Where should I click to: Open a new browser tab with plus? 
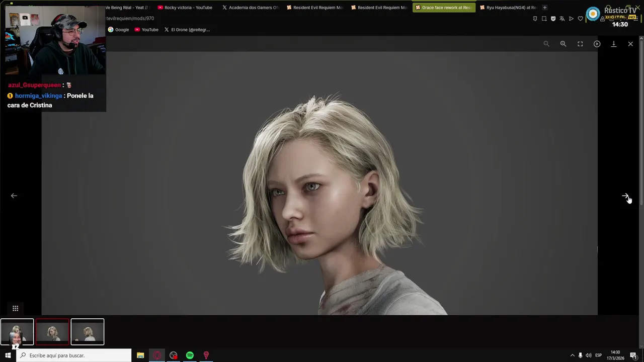pyautogui.click(x=544, y=8)
